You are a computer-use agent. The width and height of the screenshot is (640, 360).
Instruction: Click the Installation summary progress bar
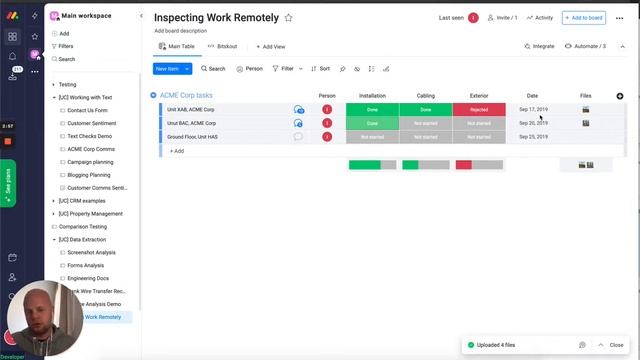372,165
